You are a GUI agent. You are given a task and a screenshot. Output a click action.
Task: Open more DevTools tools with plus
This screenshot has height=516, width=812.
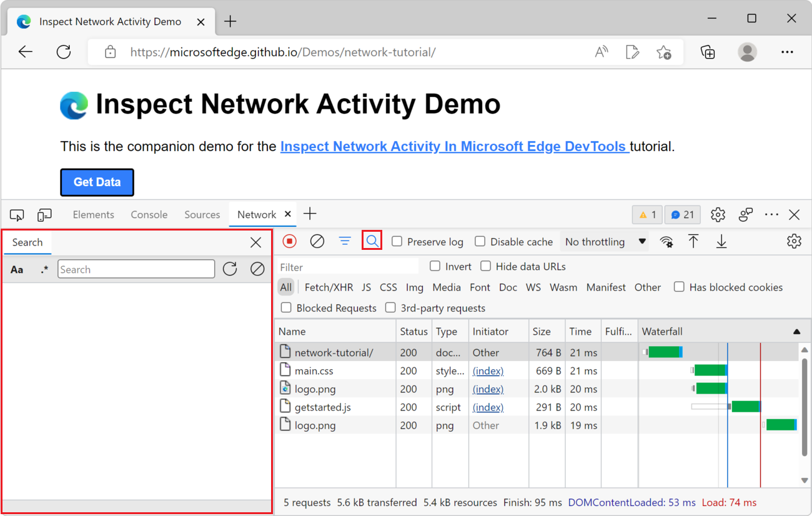[310, 214]
